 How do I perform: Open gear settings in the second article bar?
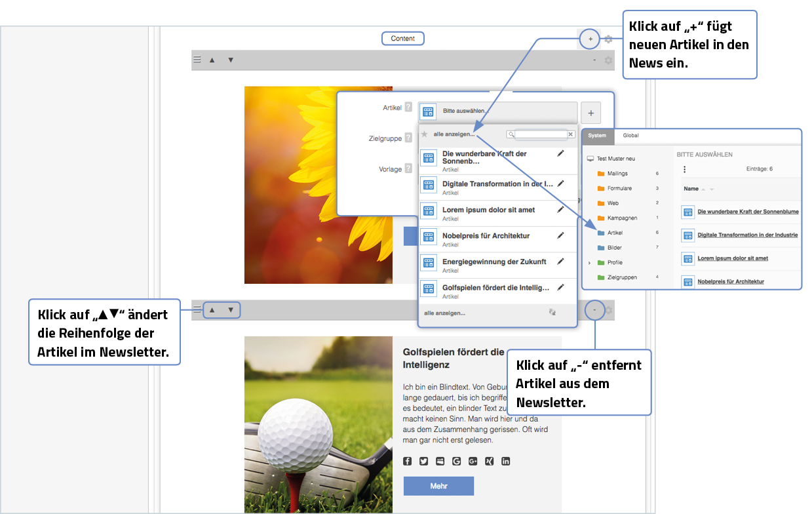(x=608, y=310)
